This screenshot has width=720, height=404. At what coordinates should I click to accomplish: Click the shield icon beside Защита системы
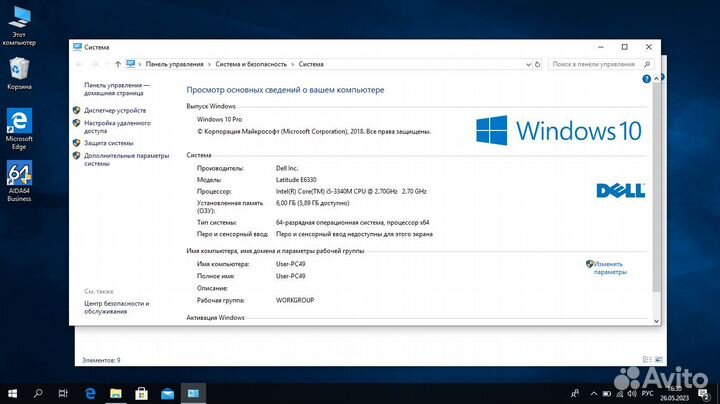(77, 143)
